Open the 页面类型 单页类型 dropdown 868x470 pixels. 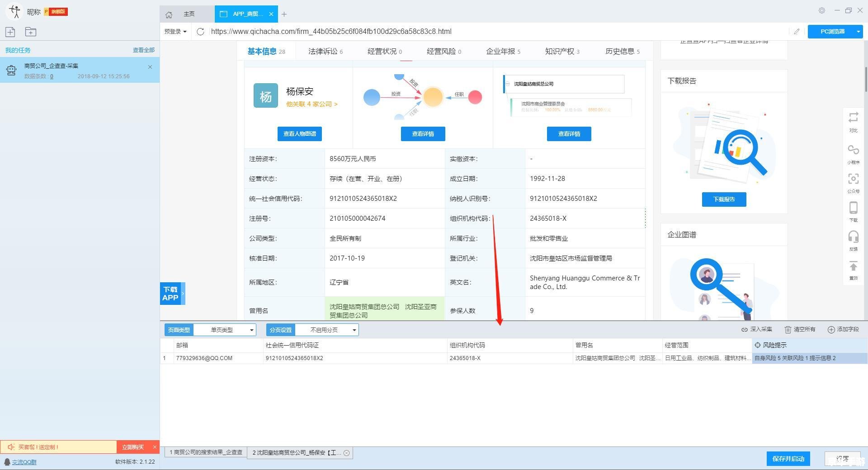click(224, 330)
